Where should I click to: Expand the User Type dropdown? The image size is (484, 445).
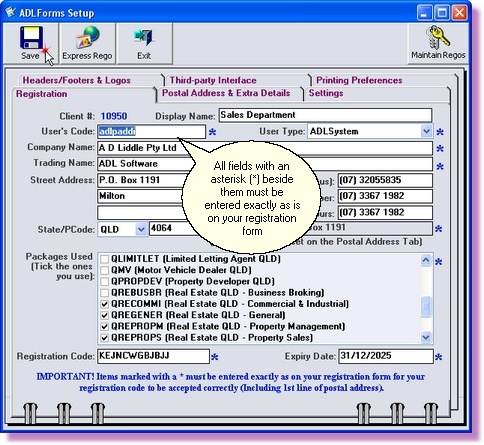426,131
